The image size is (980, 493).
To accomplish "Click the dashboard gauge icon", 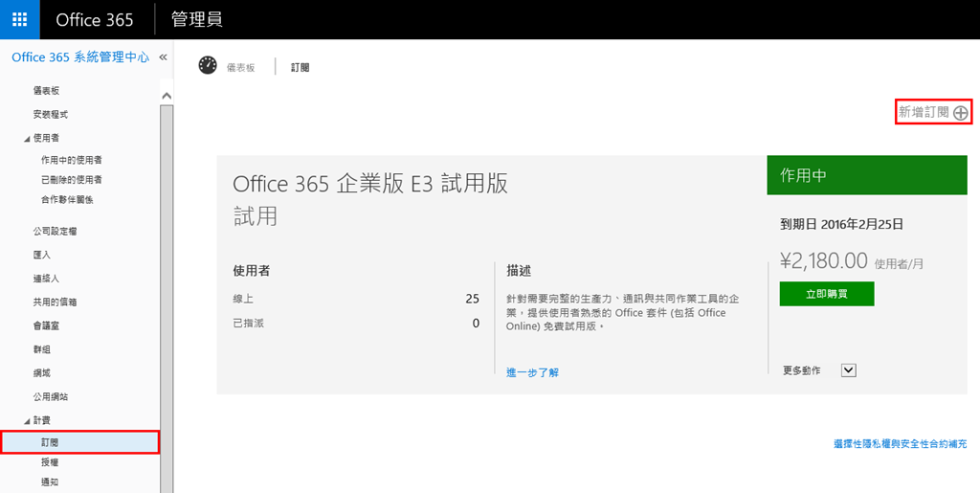I will point(208,65).
